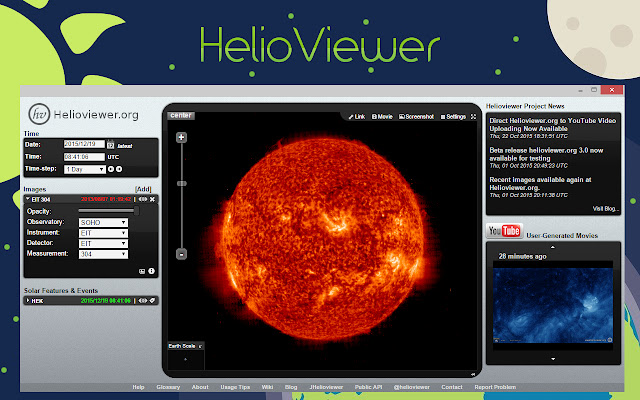Screen dimensions: 640x400
Task: Click the Time input field
Action: (x=84, y=157)
